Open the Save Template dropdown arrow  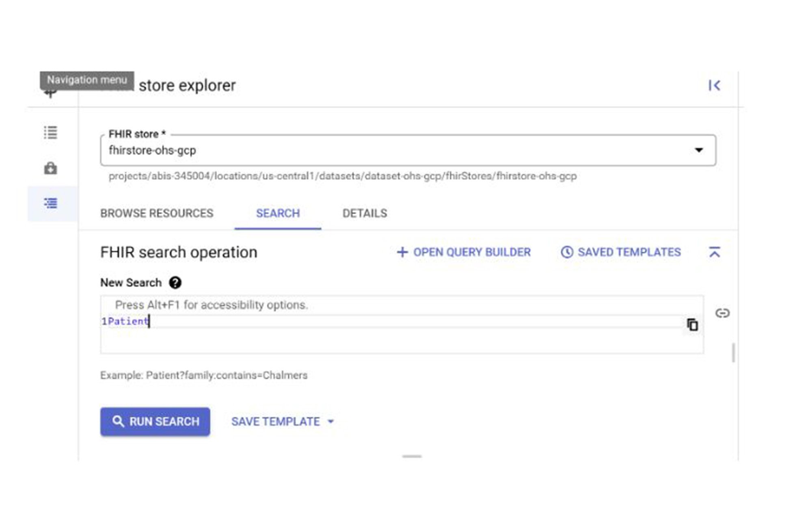[331, 422]
